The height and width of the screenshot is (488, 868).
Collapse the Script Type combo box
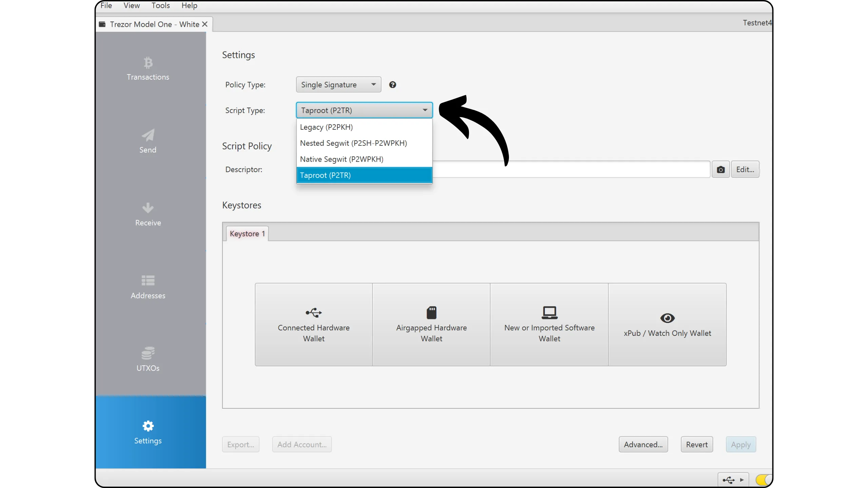click(x=364, y=110)
